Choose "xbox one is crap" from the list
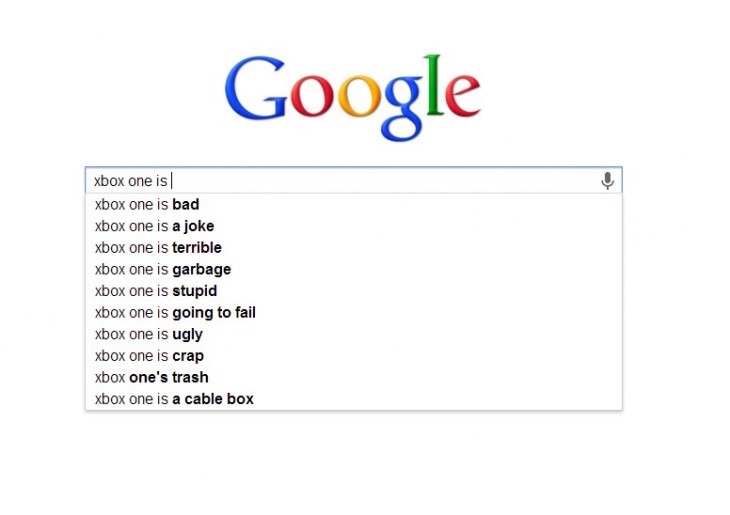Screen dimensions: 730x515 click(149, 356)
